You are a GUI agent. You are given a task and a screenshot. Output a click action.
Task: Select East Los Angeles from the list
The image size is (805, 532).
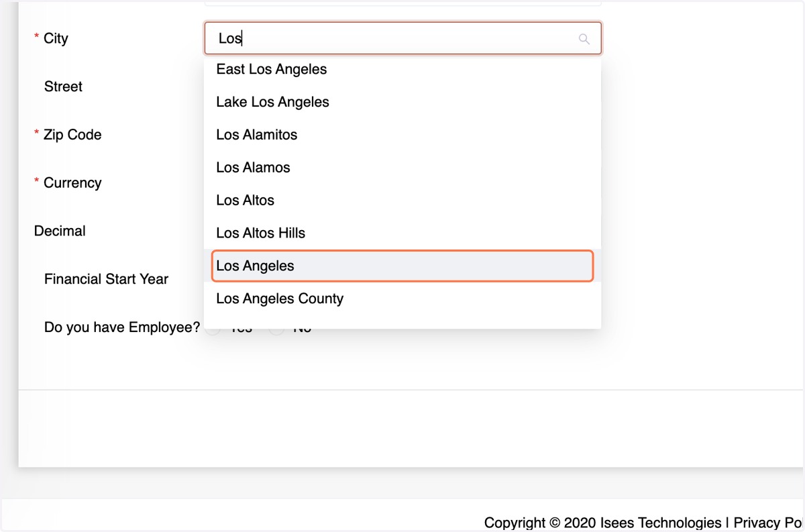[402, 69]
